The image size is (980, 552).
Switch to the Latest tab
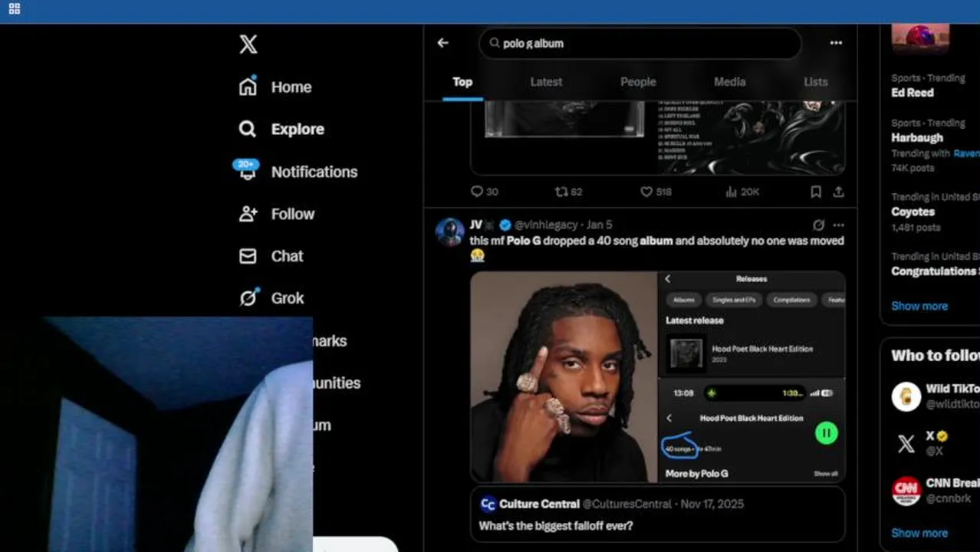tap(546, 82)
